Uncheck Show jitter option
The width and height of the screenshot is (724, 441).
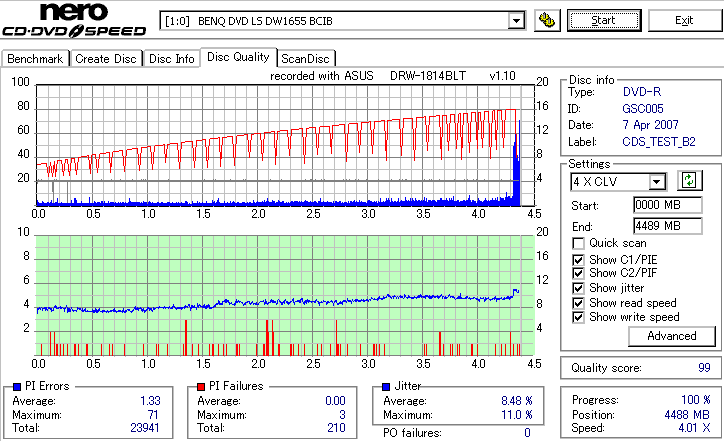(578, 288)
